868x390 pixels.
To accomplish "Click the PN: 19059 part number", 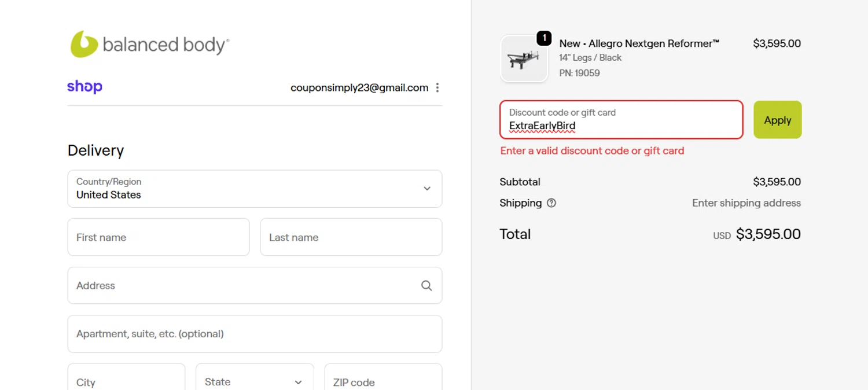I will point(579,73).
